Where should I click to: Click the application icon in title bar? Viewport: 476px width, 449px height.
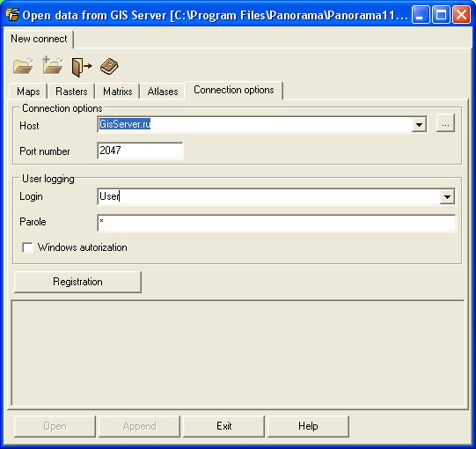[x=12, y=14]
